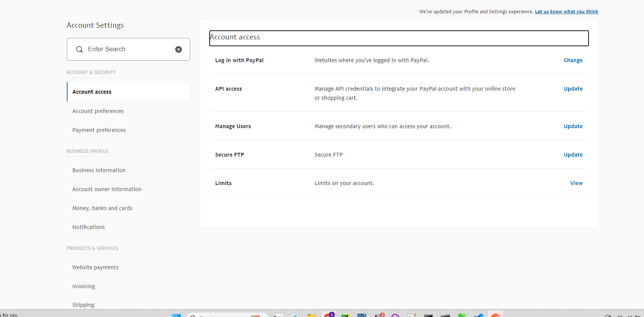Screen dimensions: 644x317
Task: Select Business information in sidebar
Action: [x=99, y=170]
